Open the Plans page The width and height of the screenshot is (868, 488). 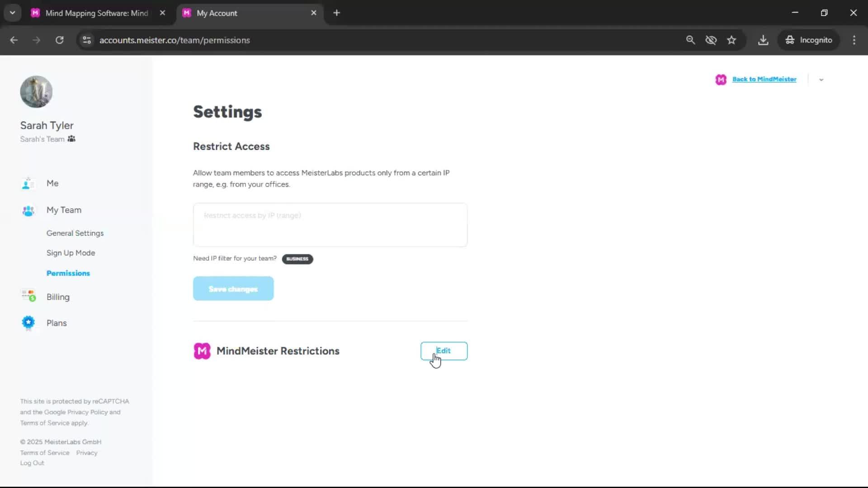point(57,323)
